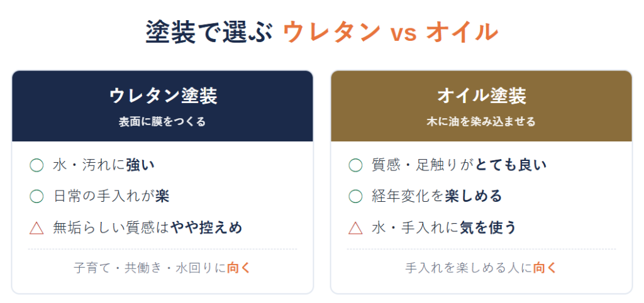
Task: Click the main title 塗装で選ぶ
Action: 209,32
